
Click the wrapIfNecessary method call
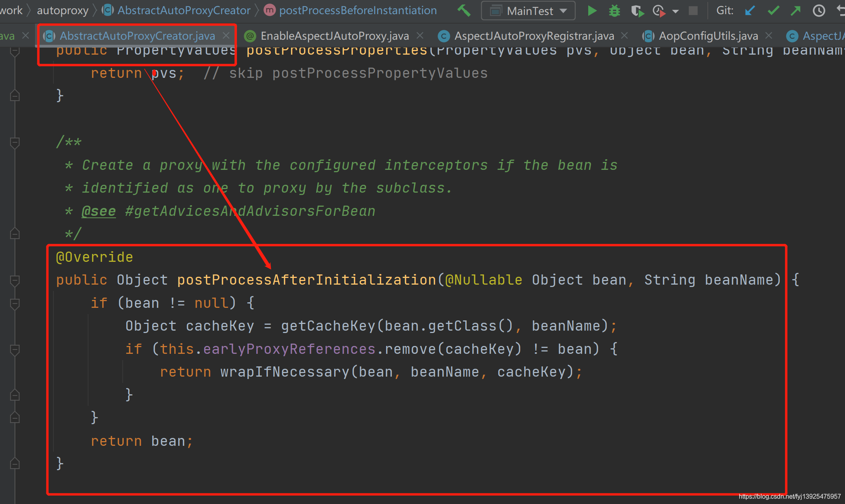click(285, 372)
